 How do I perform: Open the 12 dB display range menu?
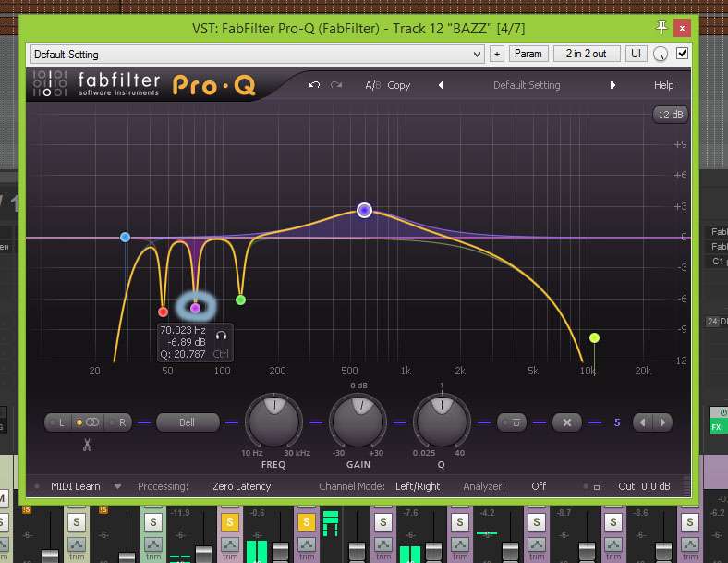(x=671, y=115)
